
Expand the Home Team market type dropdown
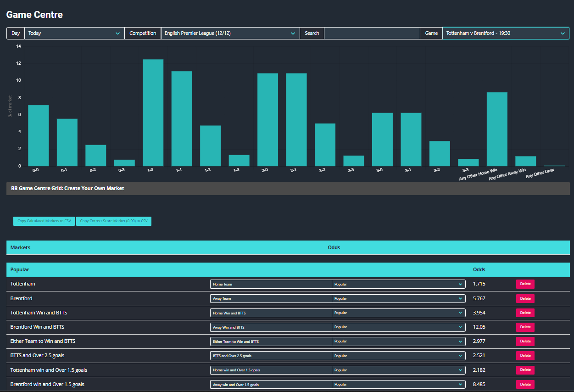point(270,284)
